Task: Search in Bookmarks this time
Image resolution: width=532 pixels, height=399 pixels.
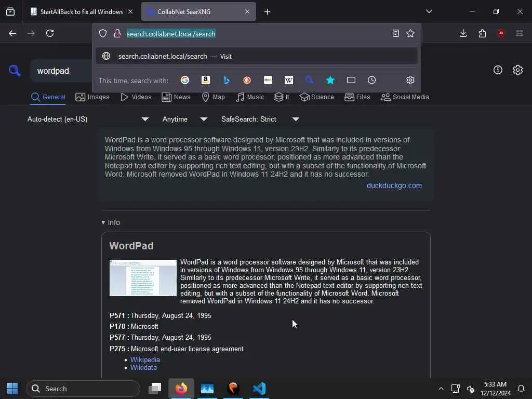Action: point(330,80)
